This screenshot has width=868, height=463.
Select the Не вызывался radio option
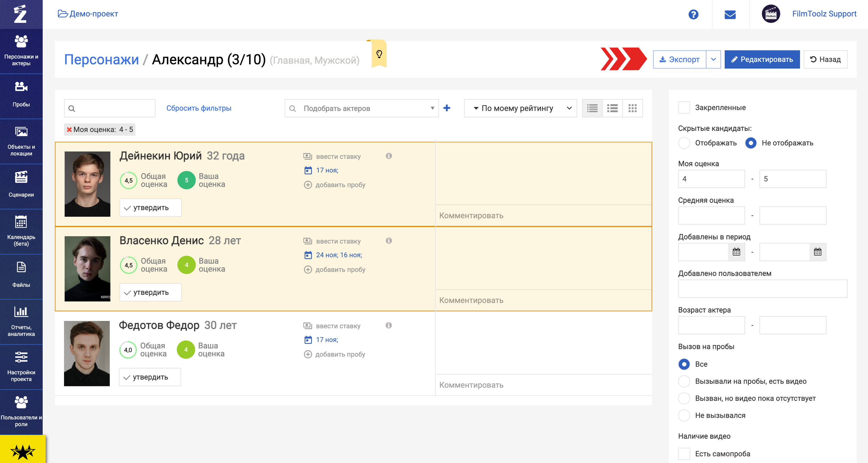pos(684,415)
